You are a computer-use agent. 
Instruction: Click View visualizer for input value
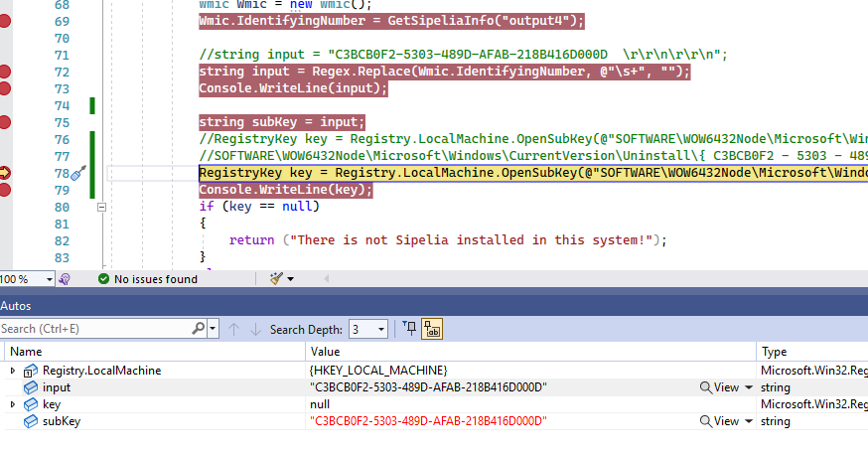tap(720, 387)
